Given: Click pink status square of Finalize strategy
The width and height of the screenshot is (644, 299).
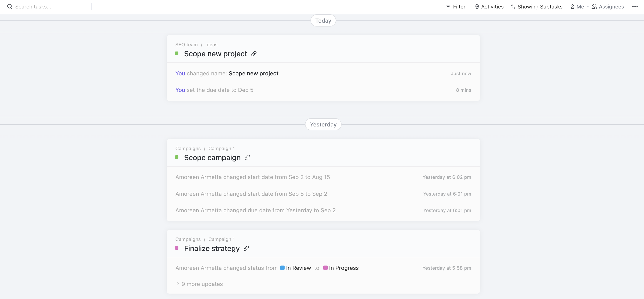Looking at the screenshot, I should click(177, 248).
